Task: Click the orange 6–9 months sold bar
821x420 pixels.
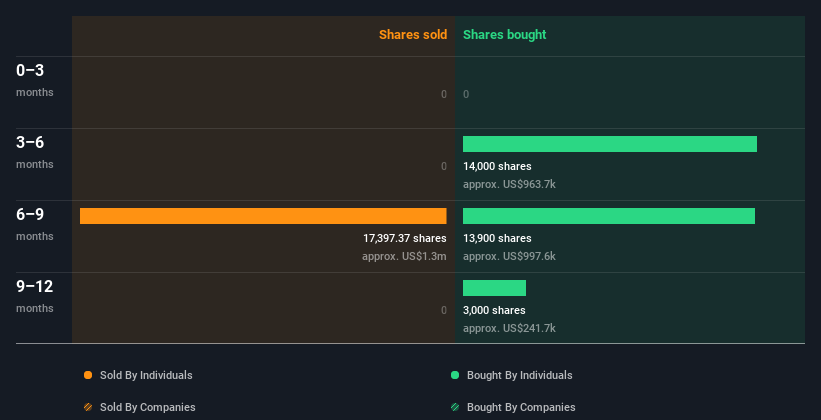Action: (263, 216)
